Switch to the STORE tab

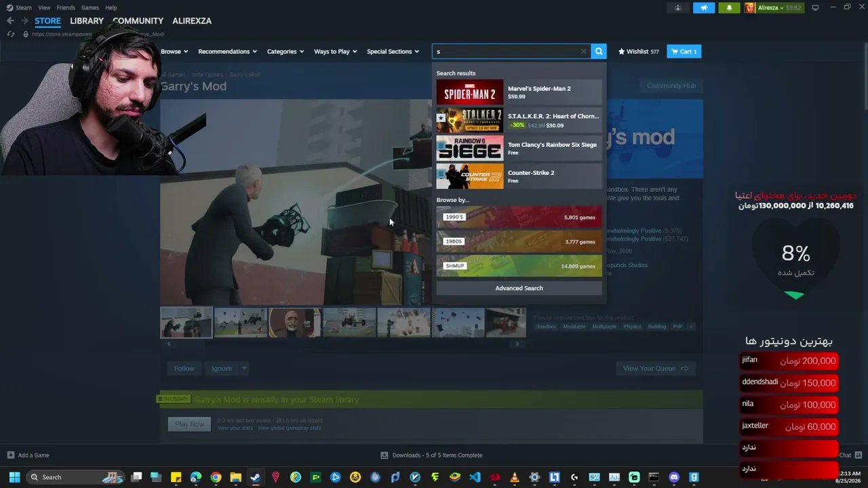click(47, 21)
